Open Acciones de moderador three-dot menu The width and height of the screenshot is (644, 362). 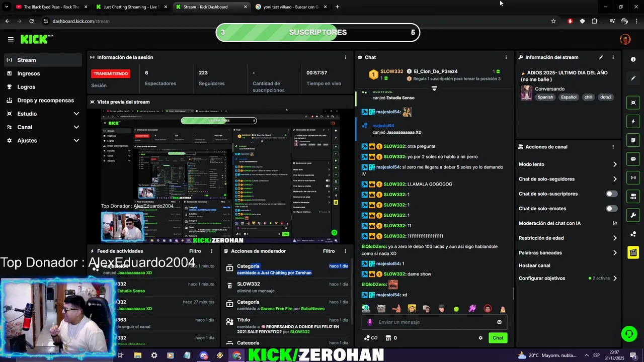[345, 251]
